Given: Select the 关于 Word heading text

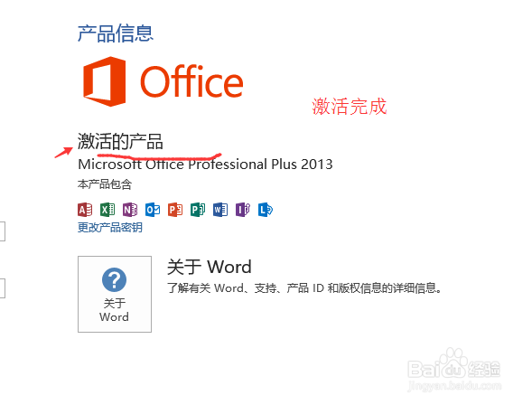Looking at the screenshot, I should coord(210,267).
